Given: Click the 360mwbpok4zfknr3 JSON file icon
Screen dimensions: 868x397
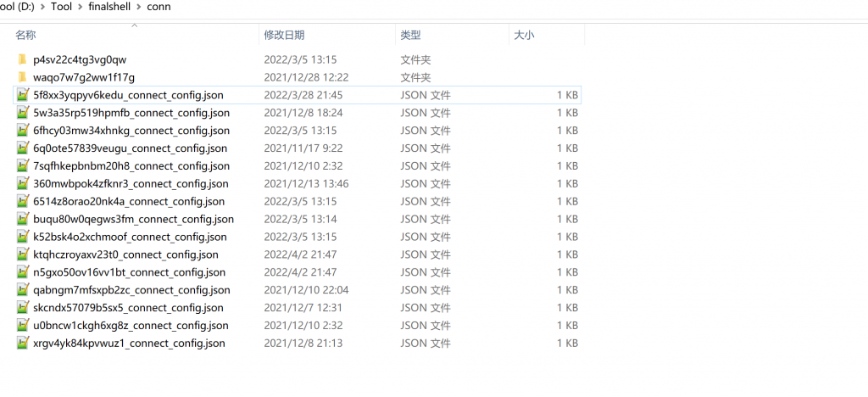Looking at the screenshot, I should click(22, 183).
